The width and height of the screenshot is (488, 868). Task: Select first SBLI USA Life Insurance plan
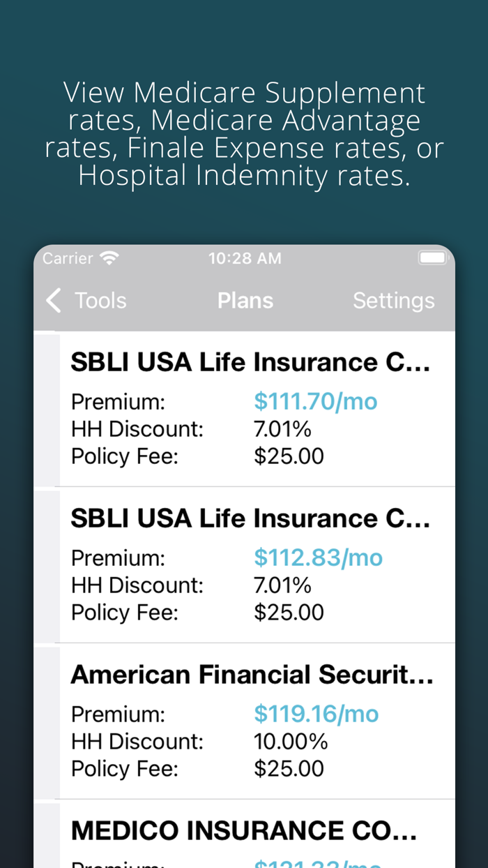tap(250, 363)
